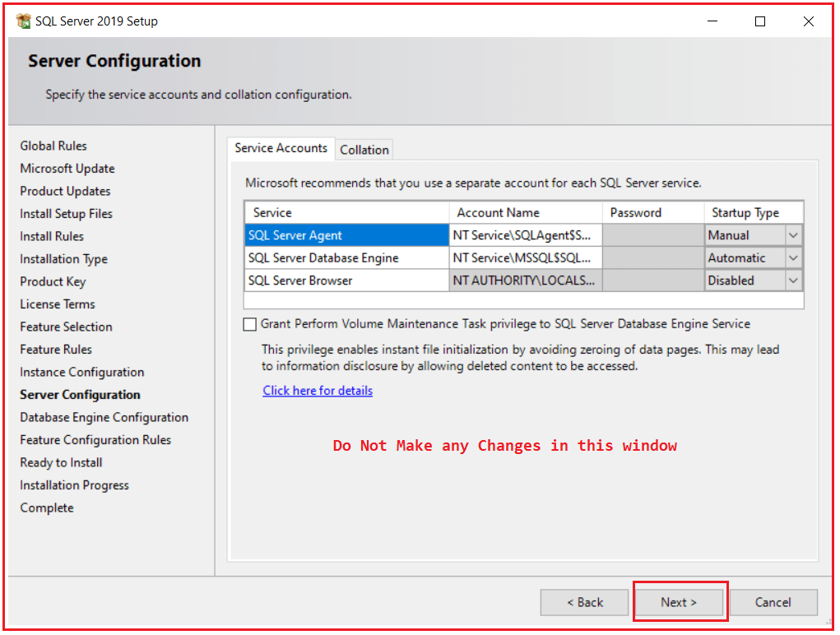Click the Startup Type column header

coord(754,212)
